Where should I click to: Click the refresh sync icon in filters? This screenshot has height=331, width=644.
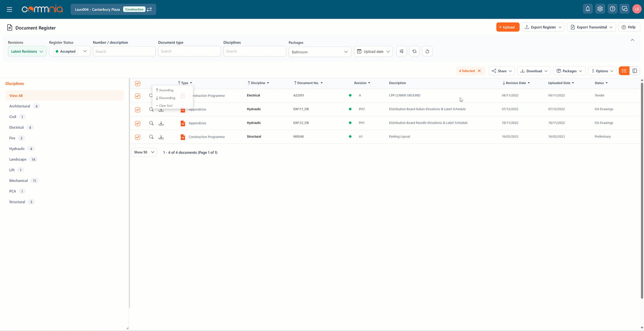(x=415, y=51)
